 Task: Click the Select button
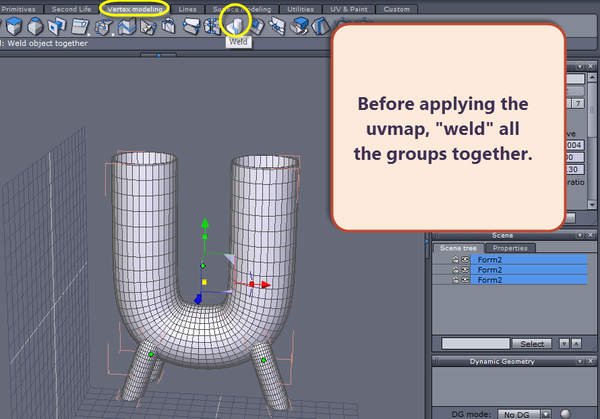[532, 344]
